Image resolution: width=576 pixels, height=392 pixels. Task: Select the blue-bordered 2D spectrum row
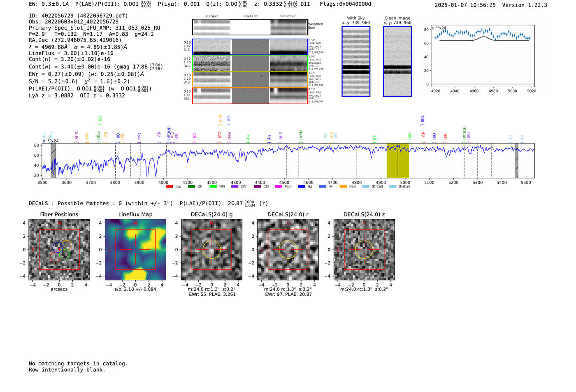coord(250,47)
